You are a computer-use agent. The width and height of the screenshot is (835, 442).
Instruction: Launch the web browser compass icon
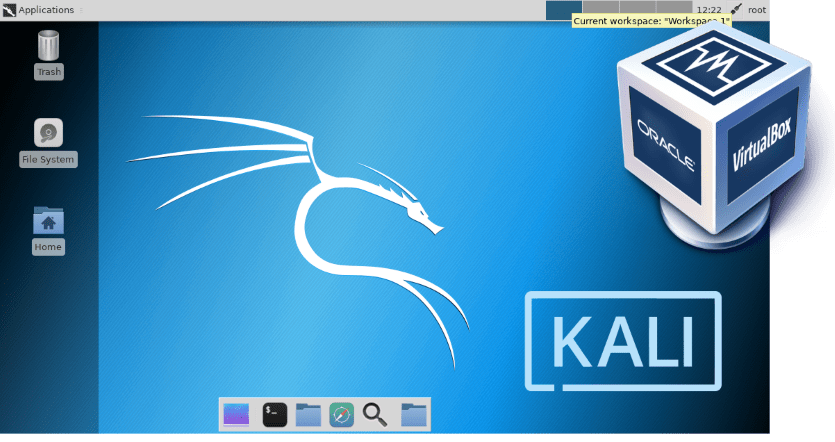tap(341, 415)
